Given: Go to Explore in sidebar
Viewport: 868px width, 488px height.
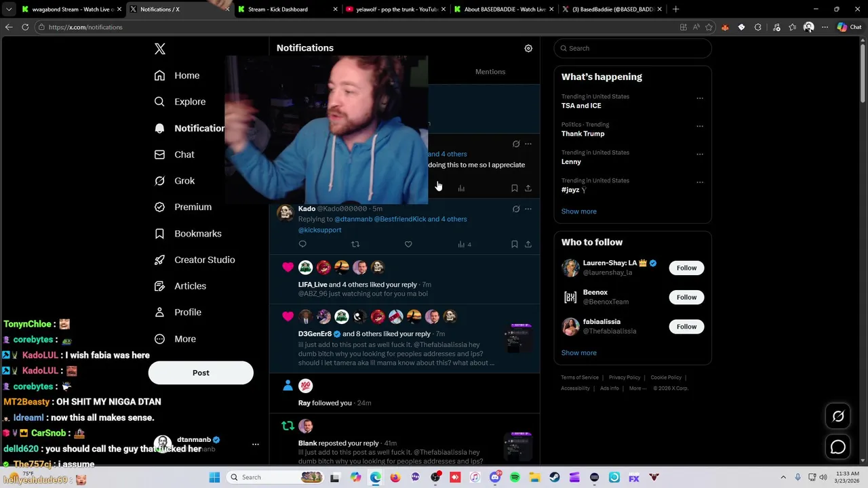Looking at the screenshot, I should pyautogui.click(x=180, y=102).
